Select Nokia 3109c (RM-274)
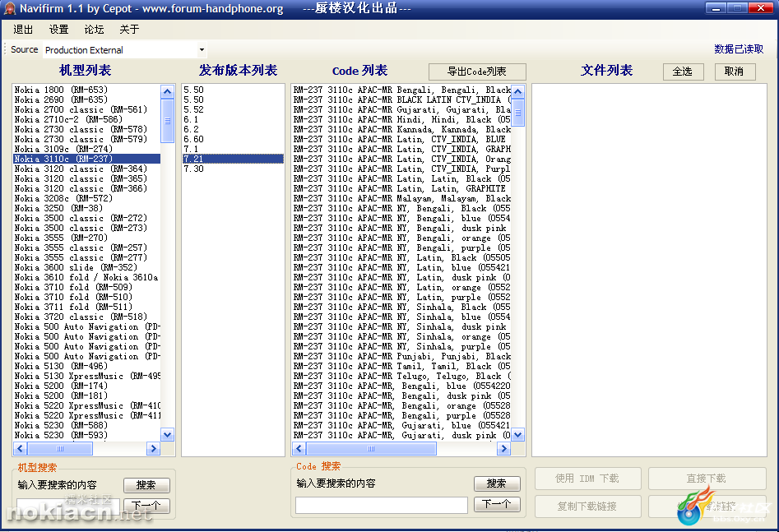 (x=86, y=149)
